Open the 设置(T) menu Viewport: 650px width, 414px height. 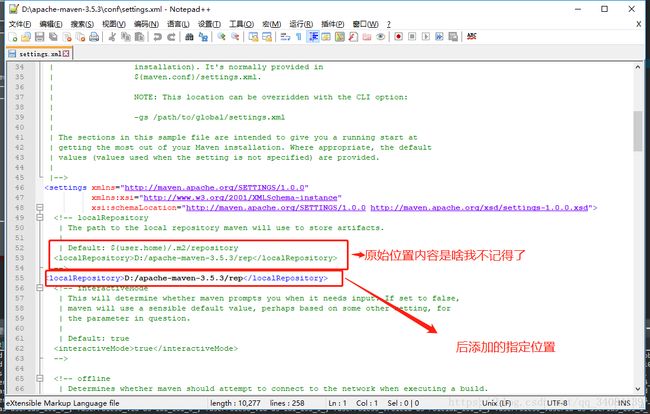[209, 24]
